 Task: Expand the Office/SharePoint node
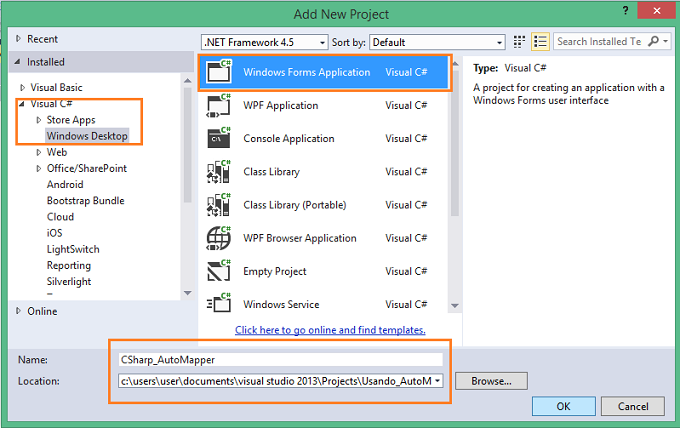point(39,168)
